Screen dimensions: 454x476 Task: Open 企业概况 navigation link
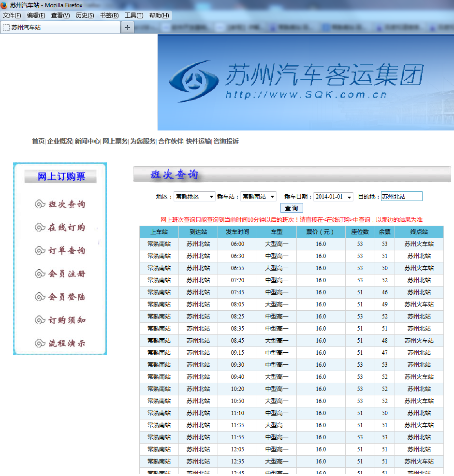(59, 141)
